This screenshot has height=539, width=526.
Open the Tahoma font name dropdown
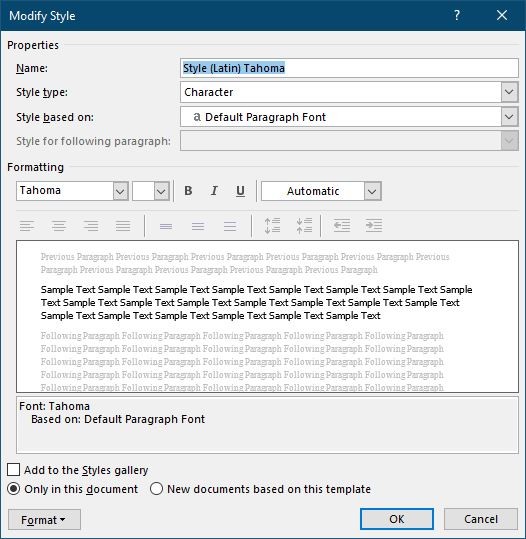[x=120, y=191]
